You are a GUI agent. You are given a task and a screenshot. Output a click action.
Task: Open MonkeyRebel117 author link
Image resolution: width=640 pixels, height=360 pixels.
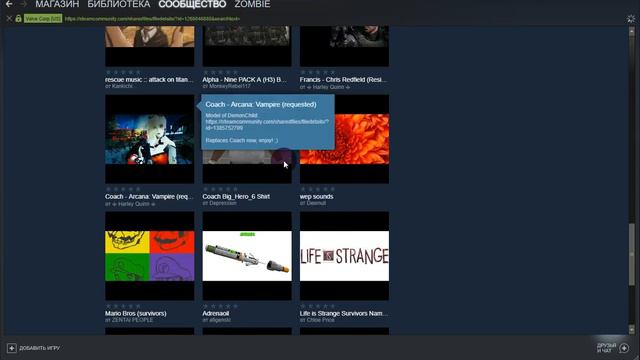click(x=230, y=87)
